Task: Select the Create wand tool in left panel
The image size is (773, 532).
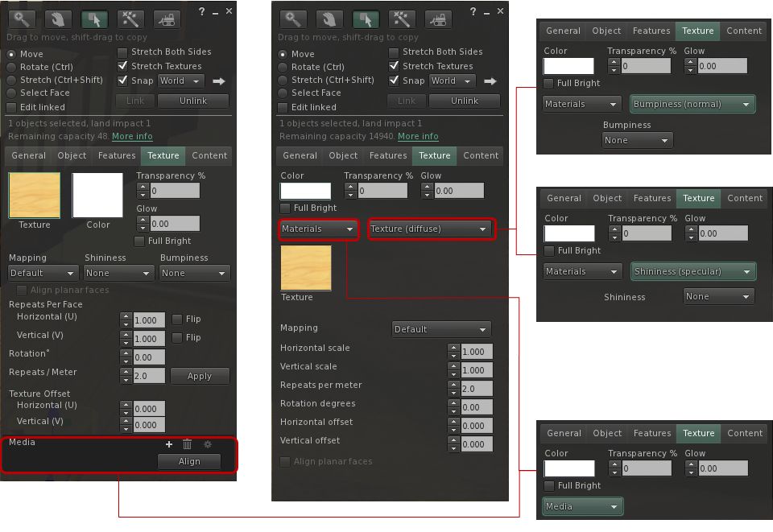Action: pos(130,19)
